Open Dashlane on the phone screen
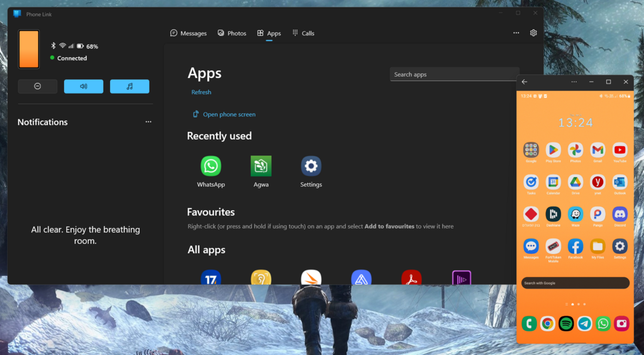 click(553, 214)
